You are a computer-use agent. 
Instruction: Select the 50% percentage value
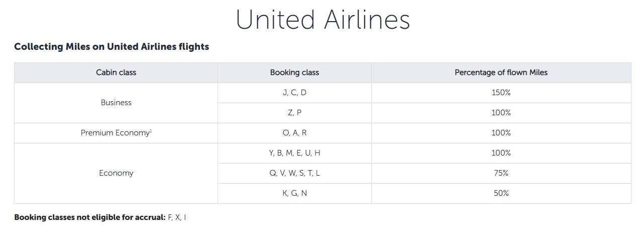coord(501,193)
